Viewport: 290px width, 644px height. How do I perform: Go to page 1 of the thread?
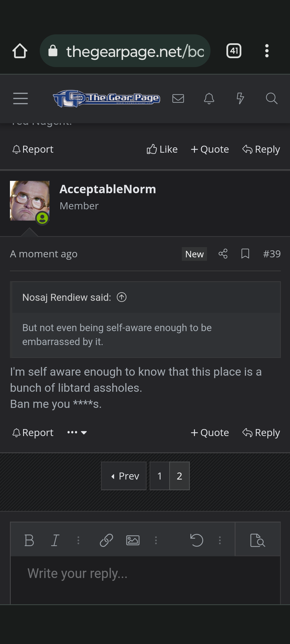point(160,476)
